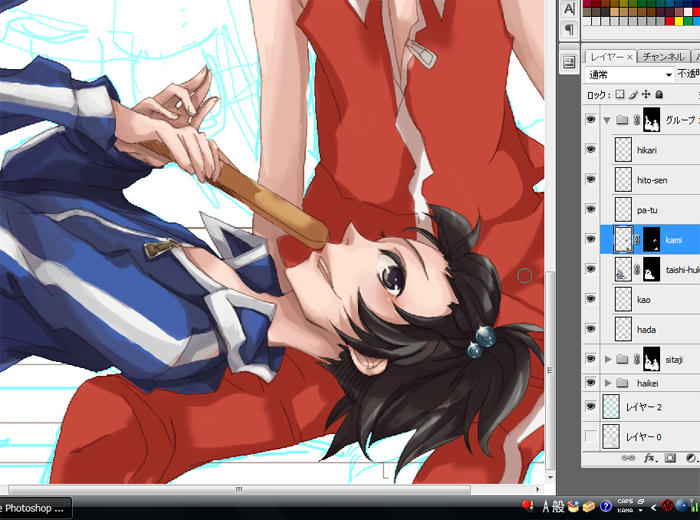The height and width of the screenshot is (520, 700).
Task: Expand hidden tray icons chevron
Action: (654, 507)
